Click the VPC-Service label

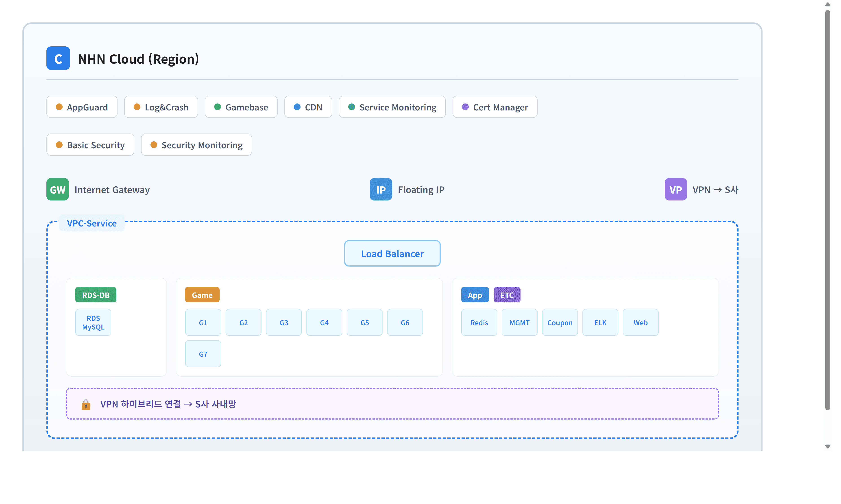click(92, 223)
